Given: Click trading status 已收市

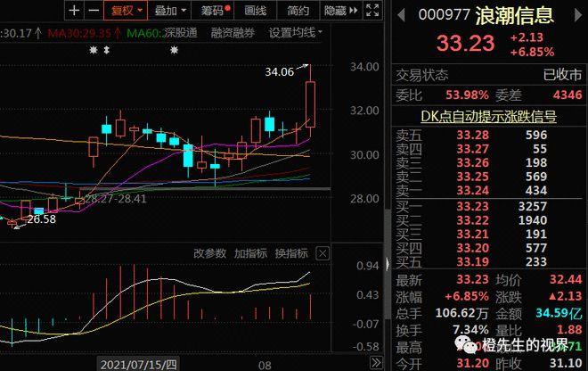Looking at the screenshot, I should tap(563, 75).
